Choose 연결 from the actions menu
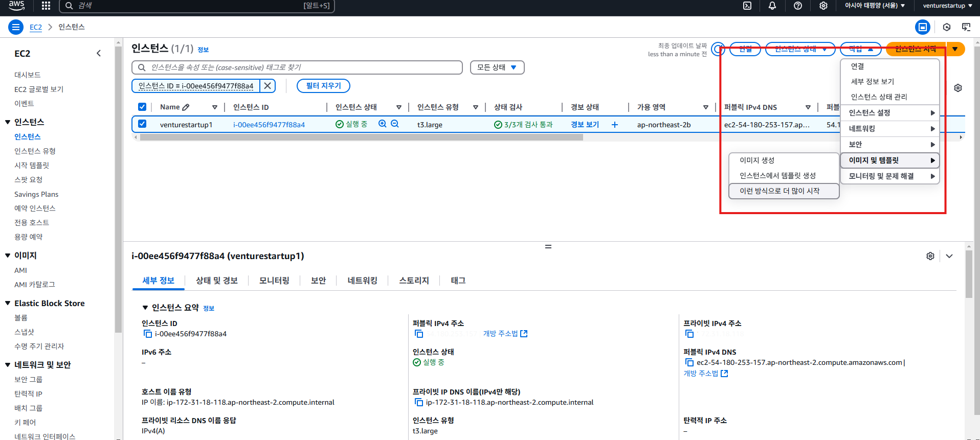The height and width of the screenshot is (440, 980). pos(890,66)
